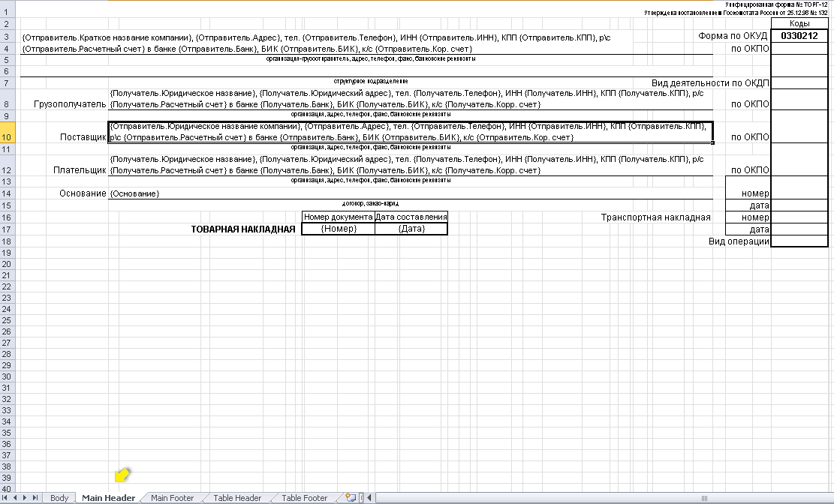Jump to the first sheet tab
The image size is (834, 504).
(x=6, y=498)
